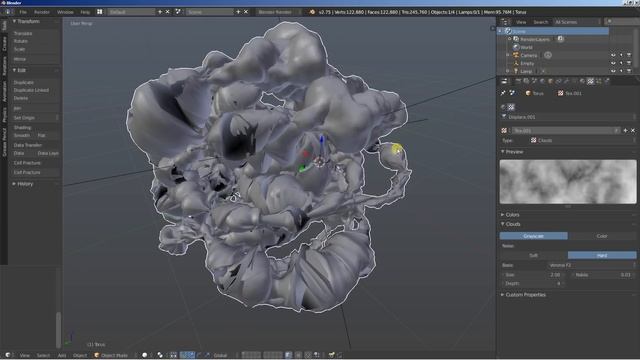Viewport: 640px width, 360px height.
Task: Open the Object properties tab icon
Action: tap(550, 81)
